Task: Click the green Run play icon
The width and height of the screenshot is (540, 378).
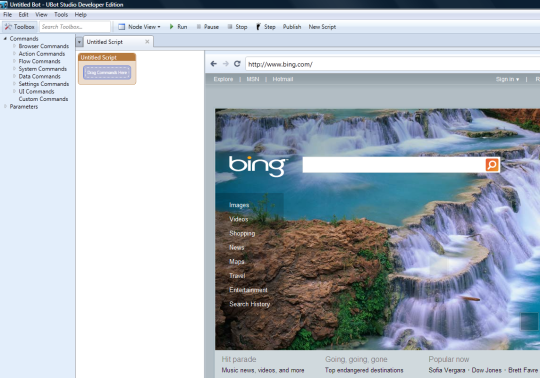Action: pyautogui.click(x=171, y=27)
